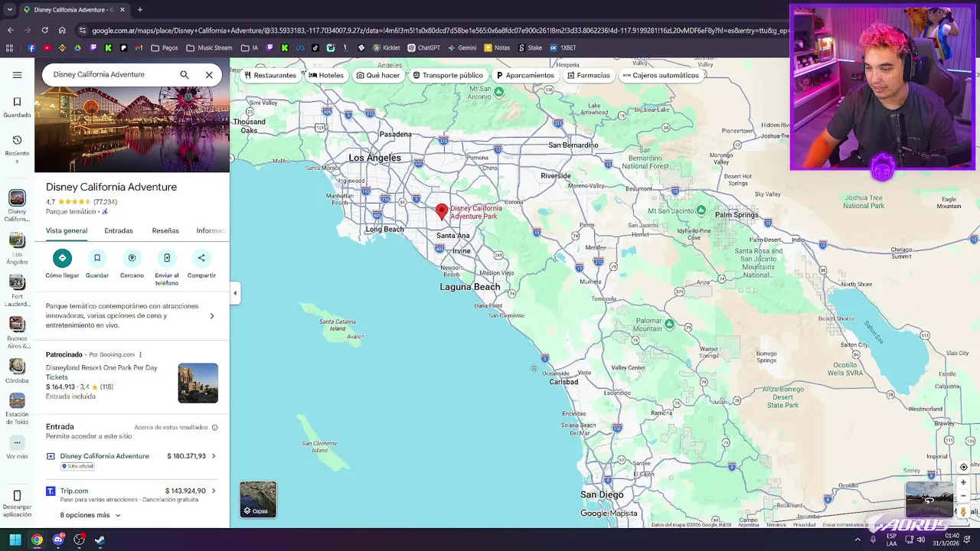Switch to the Entradas tab
Image resolution: width=980 pixels, height=551 pixels.
click(119, 230)
